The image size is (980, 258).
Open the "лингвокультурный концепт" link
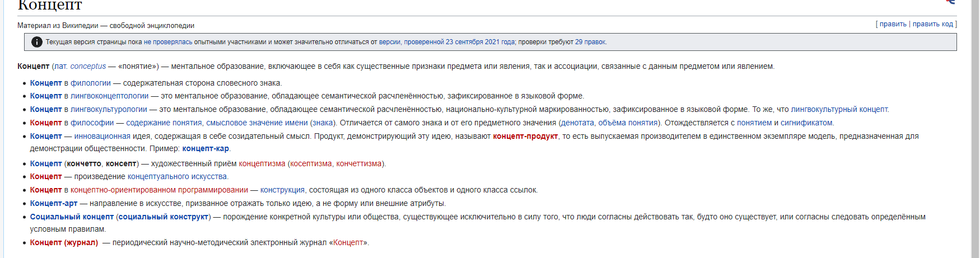point(839,109)
